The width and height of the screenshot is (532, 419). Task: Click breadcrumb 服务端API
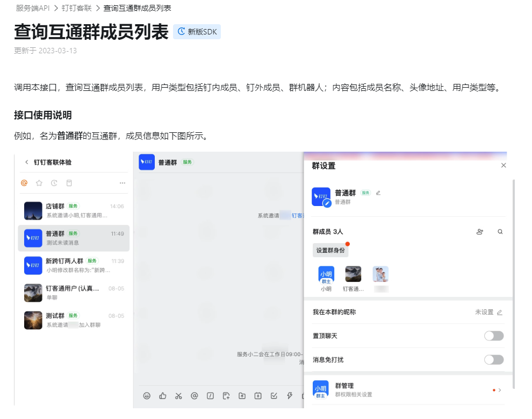33,8
